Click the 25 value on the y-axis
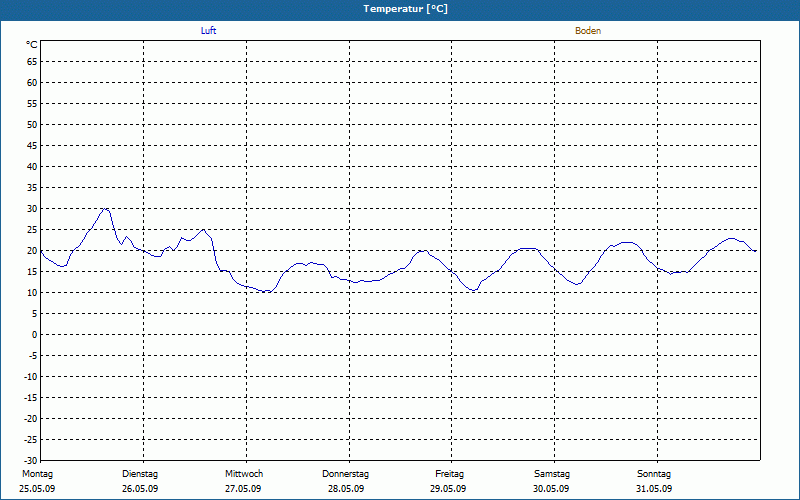 click(32, 230)
